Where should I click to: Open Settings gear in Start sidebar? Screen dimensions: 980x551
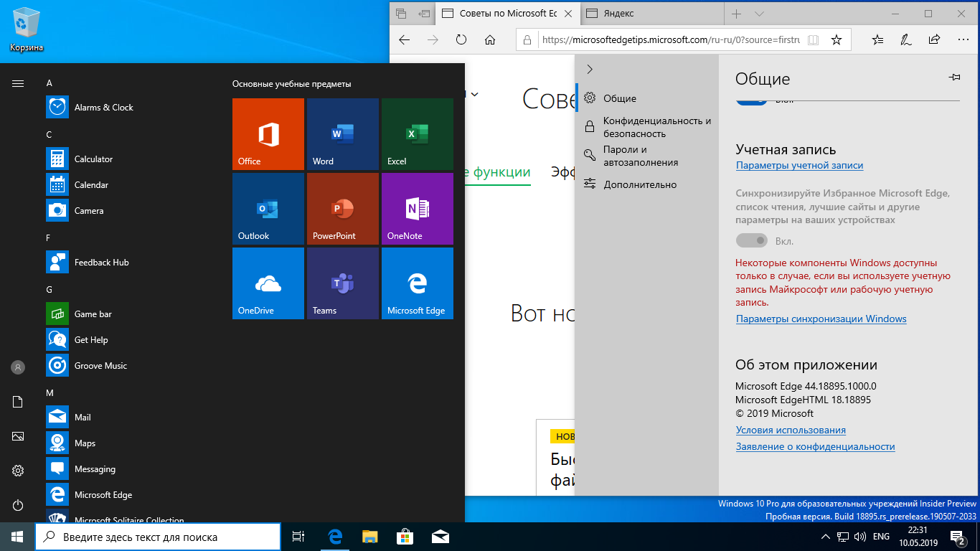coord(18,471)
